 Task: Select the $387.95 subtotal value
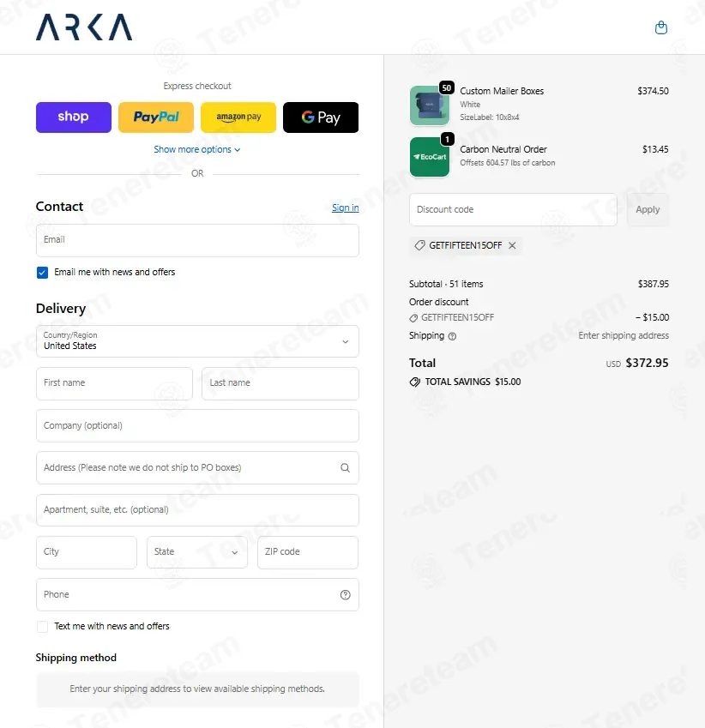coord(653,284)
